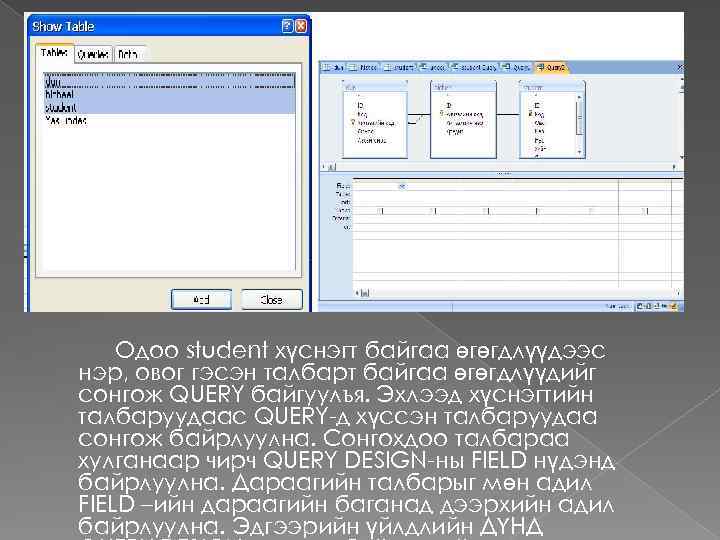Image resolution: width=720 pixels, height=540 pixels.
Task: Click the Add button in Show Table
Action: (x=201, y=299)
